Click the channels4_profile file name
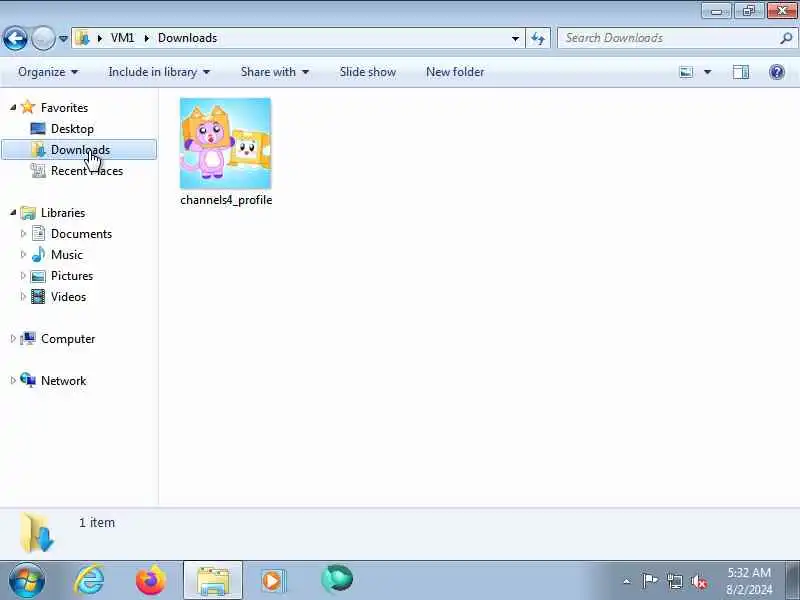 click(x=226, y=200)
